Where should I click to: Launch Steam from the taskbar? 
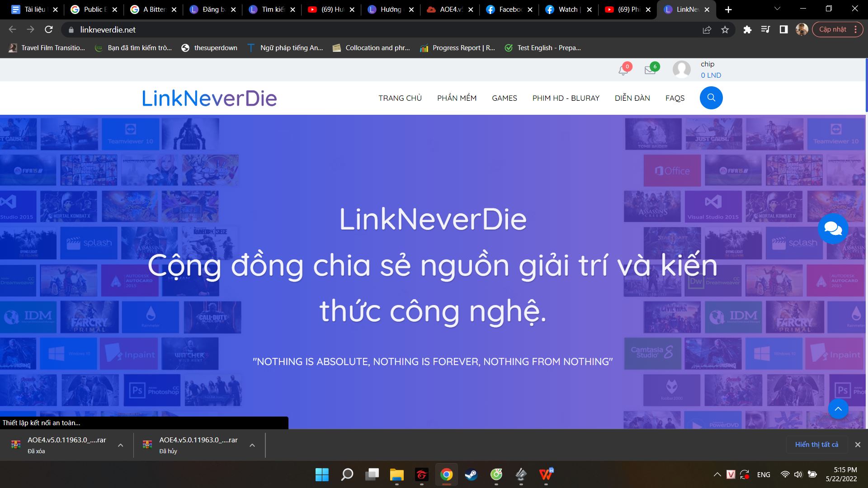click(x=471, y=475)
